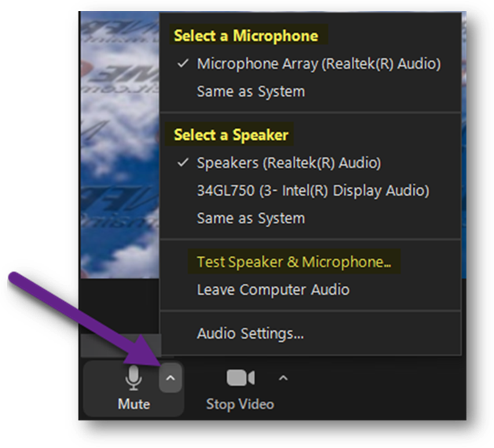This screenshot has height=448, width=494.
Task: Select Microphone Array (Realtek(R) Audio)
Action: click(x=319, y=64)
